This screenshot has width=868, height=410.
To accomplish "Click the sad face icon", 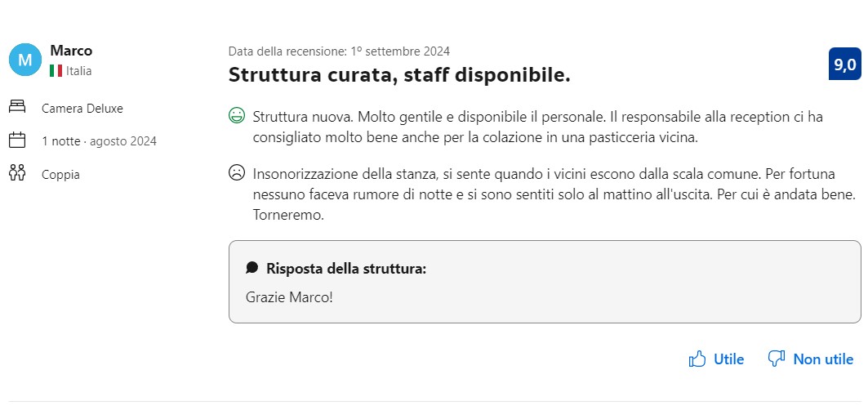I will coord(237,173).
